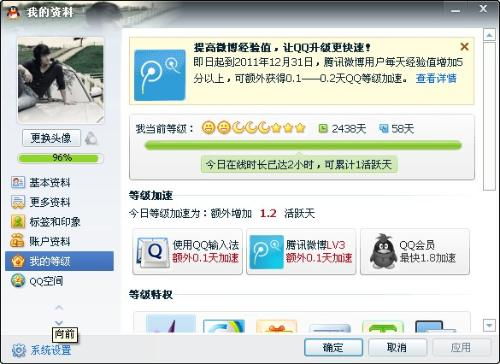
Task: Click QQ会员 acceleration card
Action: (x=415, y=252)
